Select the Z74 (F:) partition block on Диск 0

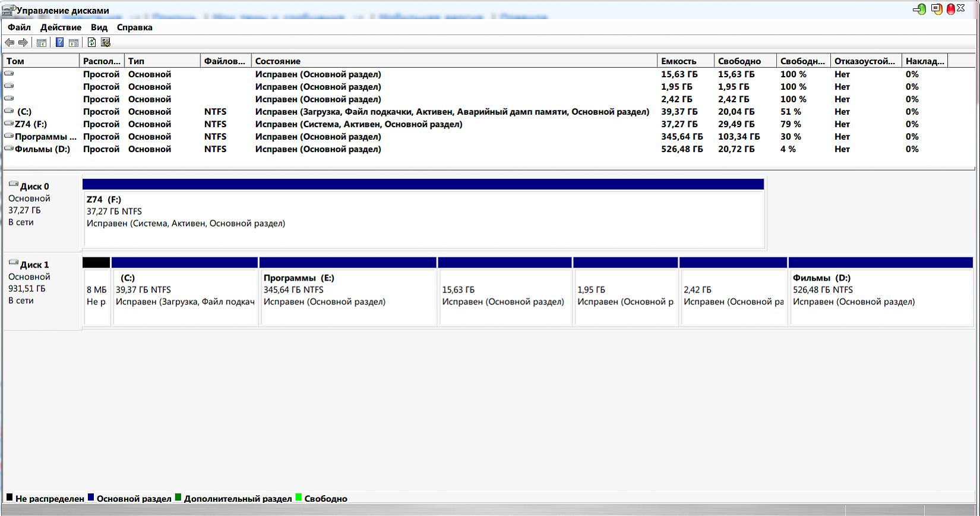[423, 213]
